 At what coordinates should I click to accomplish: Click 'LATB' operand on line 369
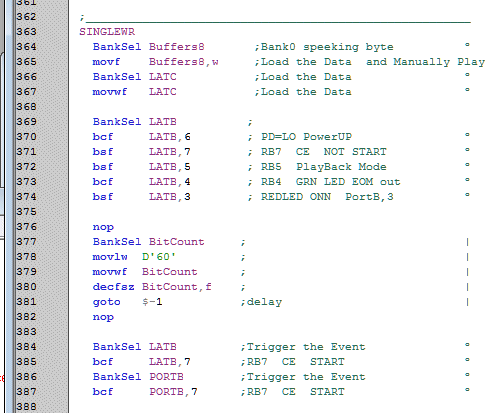pos(163,122)
